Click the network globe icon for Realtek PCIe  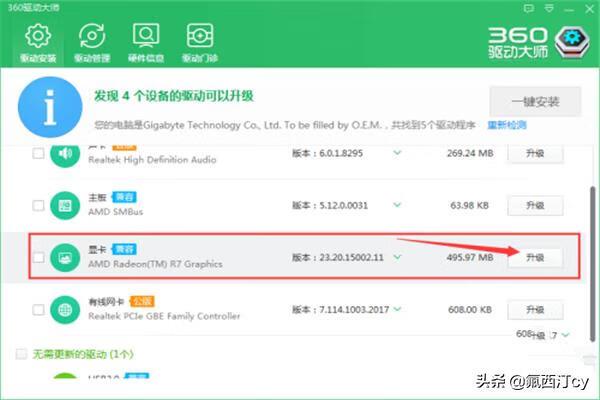[65, 310]
